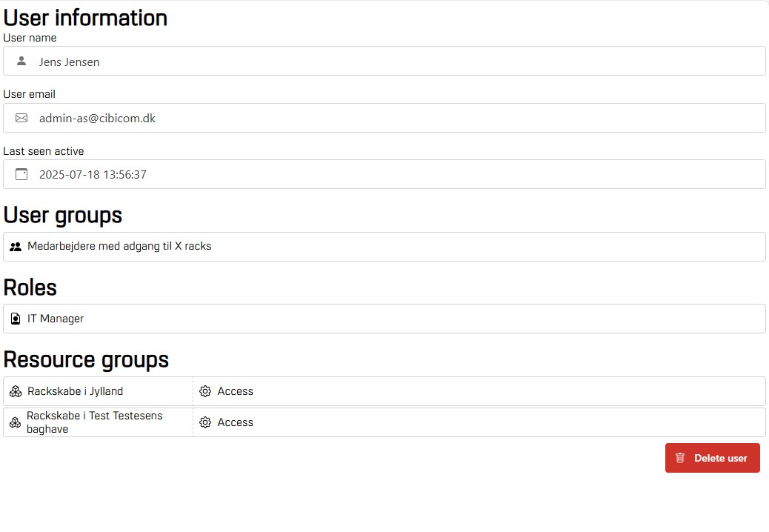Focus the User email field
This screenshot has height=532, width=769.
pos(400,118)
